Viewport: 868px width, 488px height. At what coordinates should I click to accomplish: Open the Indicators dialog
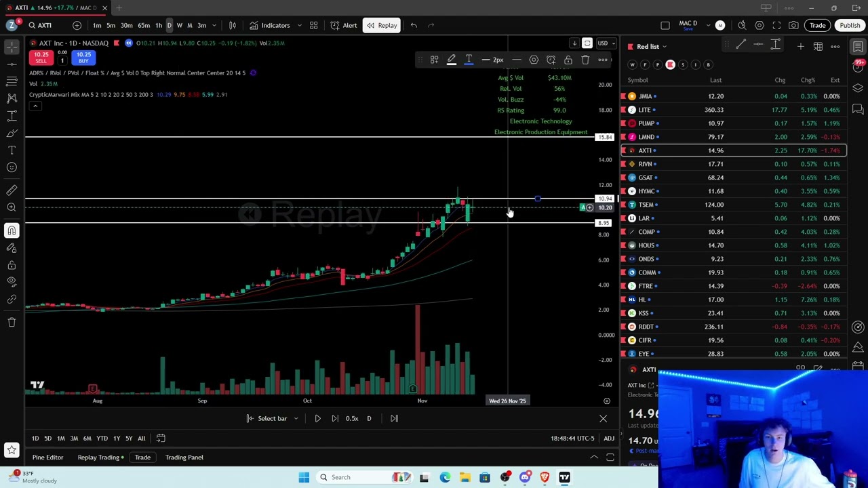tap(269, 25)
